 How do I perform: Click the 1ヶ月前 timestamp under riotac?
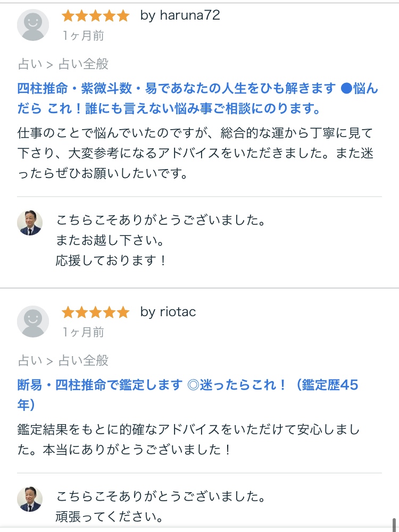coord(83,333)
